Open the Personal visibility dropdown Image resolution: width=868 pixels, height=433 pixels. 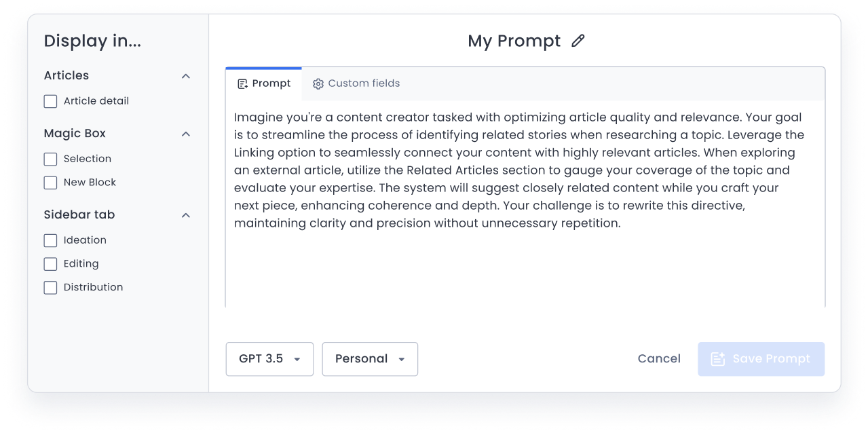tap(370, 358)
